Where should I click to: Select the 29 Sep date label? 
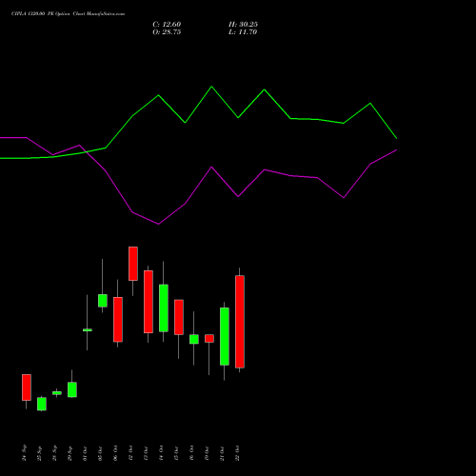(x=70, y=453)
